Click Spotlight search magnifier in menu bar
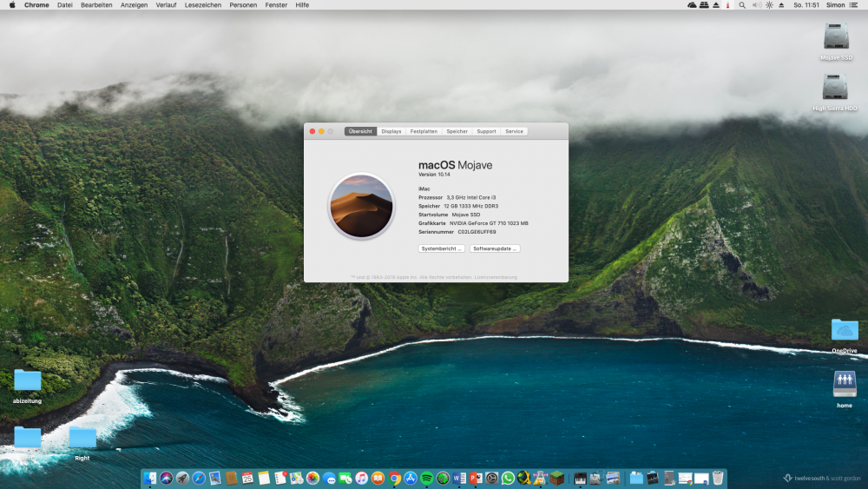This screenshot has height=489, width=868. (x=742, y=5)
